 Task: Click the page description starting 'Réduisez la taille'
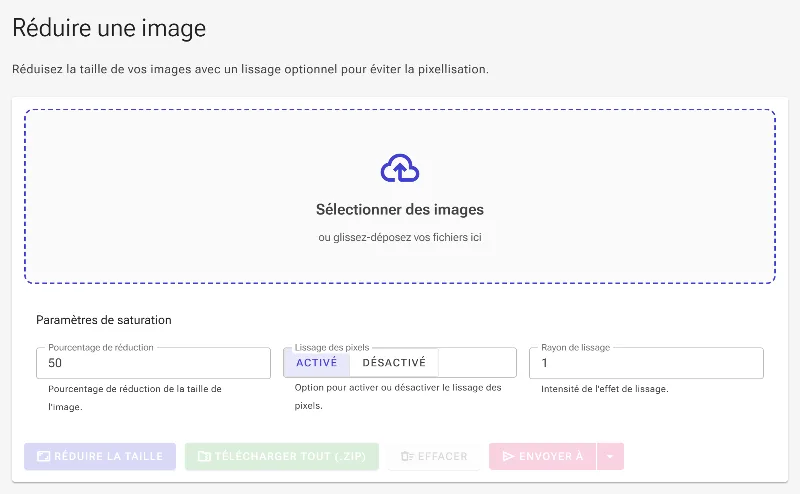[251, 69]
